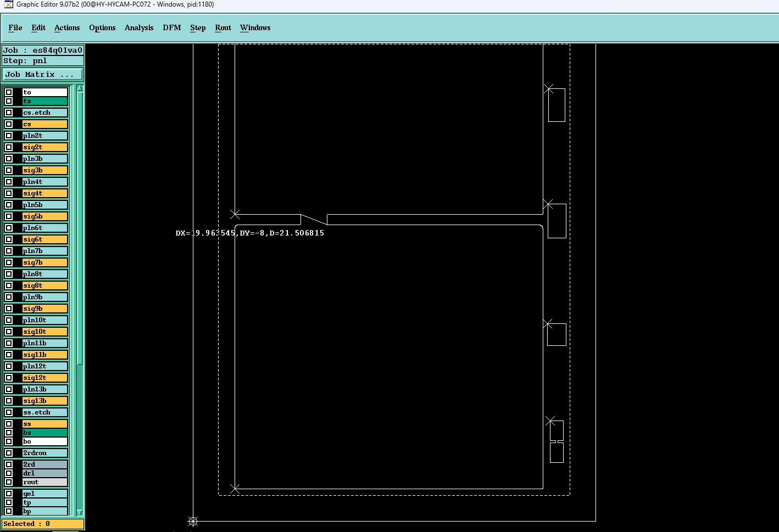Click the Step: pnl field
779x532 pixels.
[x=43, y=60]
